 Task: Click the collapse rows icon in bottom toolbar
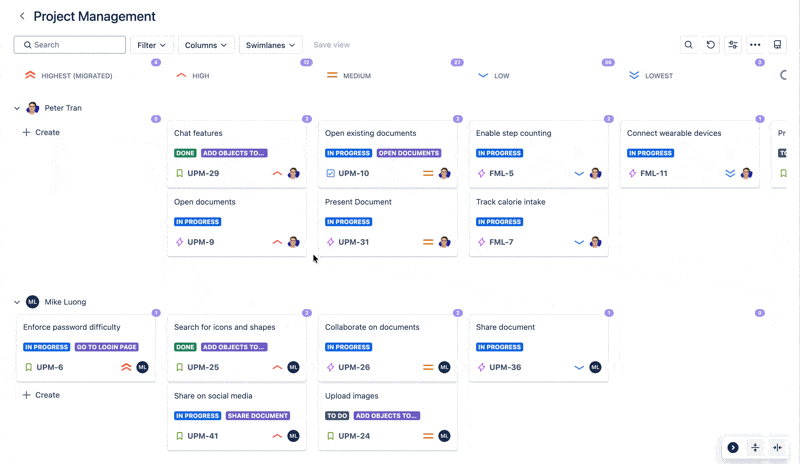point(755,448)
